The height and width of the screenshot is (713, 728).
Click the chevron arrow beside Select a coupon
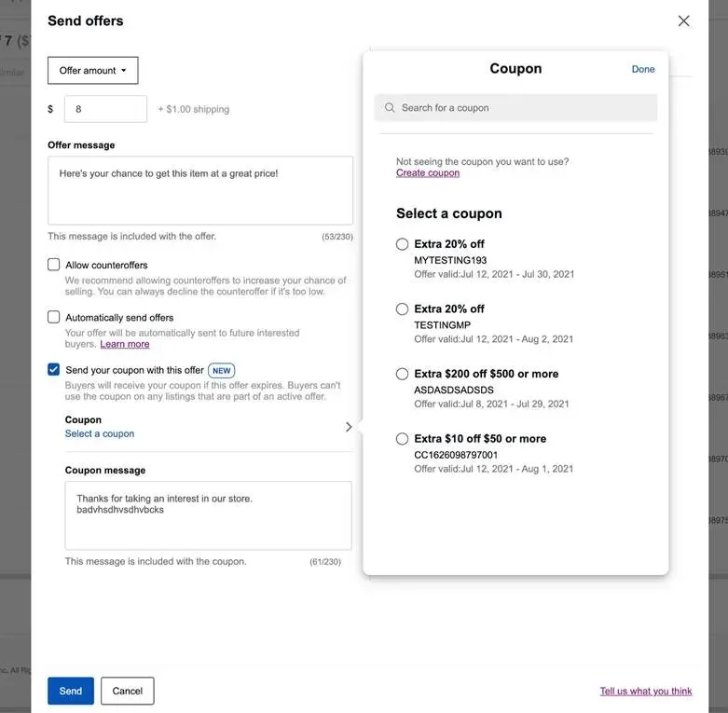pos(349,427)
